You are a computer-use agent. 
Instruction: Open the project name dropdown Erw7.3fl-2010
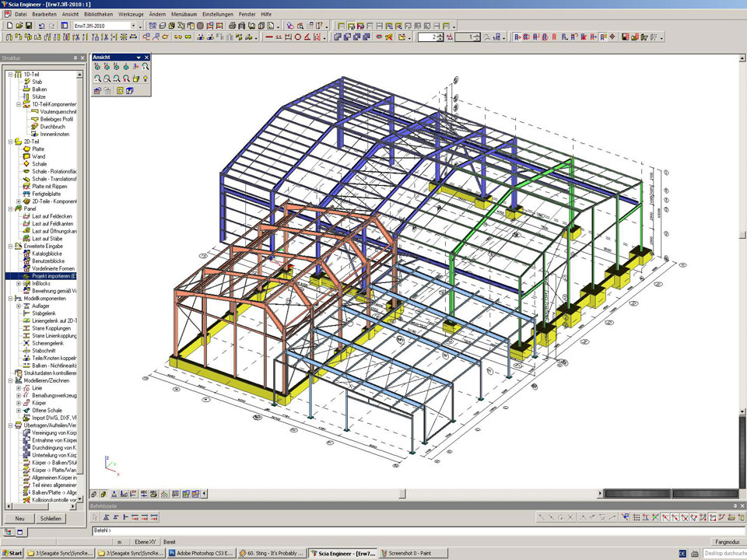pyautogui.click(x=133, y=26)
